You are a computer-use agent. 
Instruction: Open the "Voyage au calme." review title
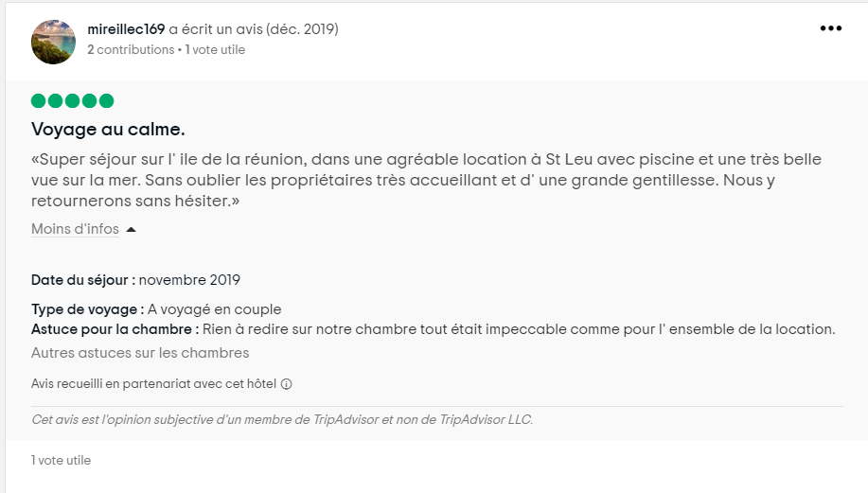click(x=108, y=129)
